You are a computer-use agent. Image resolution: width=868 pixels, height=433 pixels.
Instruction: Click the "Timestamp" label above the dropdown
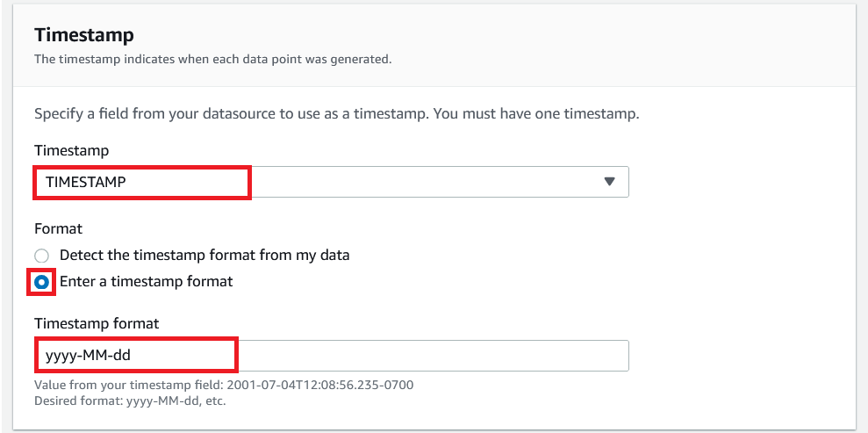point(71,151)
